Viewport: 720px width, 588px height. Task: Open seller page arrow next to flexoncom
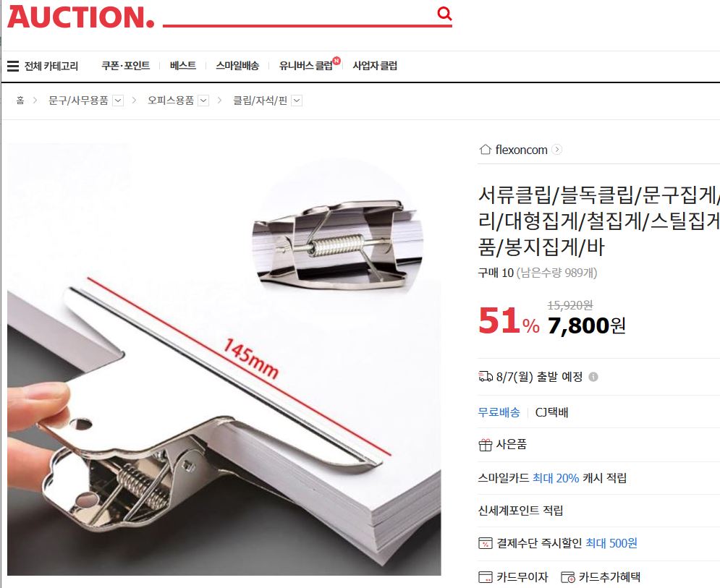coord(557,150)
